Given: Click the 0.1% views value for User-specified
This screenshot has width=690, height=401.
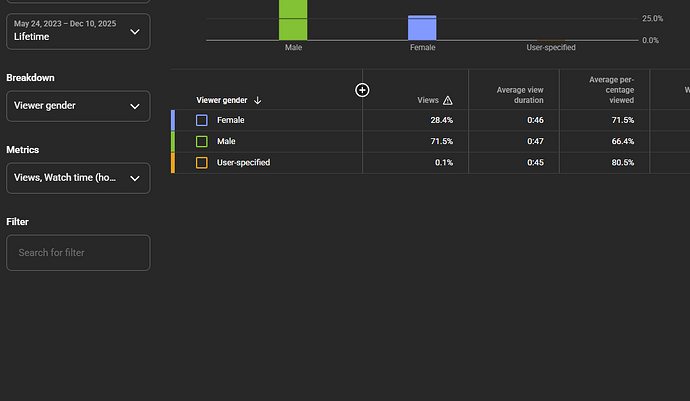Looking at the screenshot, I should [x=444, y=163].
